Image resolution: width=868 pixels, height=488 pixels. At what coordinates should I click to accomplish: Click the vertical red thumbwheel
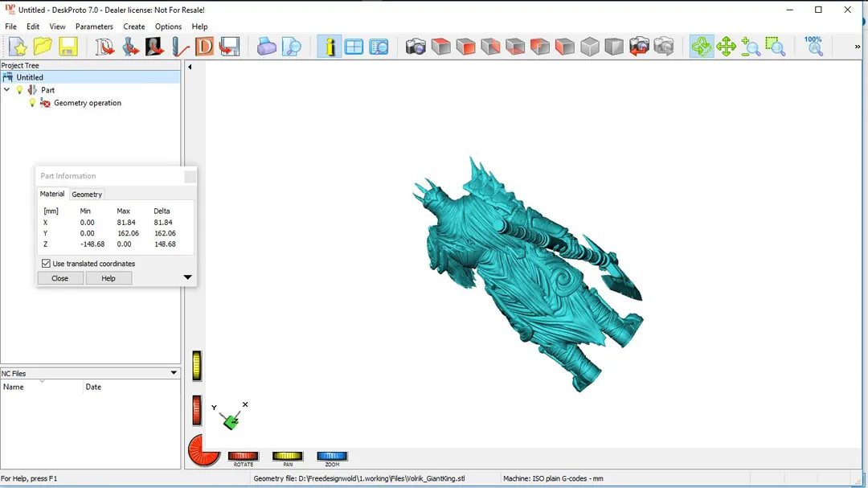(197, 411)
